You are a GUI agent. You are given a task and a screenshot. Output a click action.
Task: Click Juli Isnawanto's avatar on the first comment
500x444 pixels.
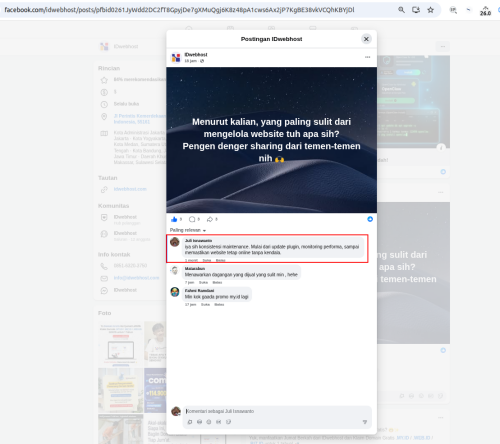pos(175,242)
